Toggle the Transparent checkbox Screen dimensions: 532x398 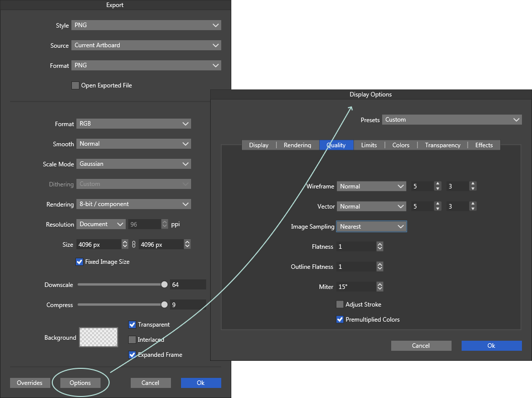(132, 325)
